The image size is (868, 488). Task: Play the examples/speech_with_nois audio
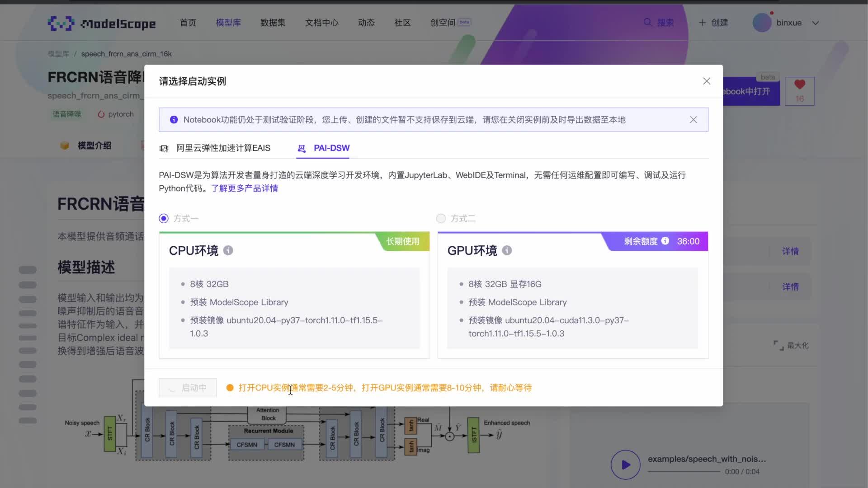point(626,465)
